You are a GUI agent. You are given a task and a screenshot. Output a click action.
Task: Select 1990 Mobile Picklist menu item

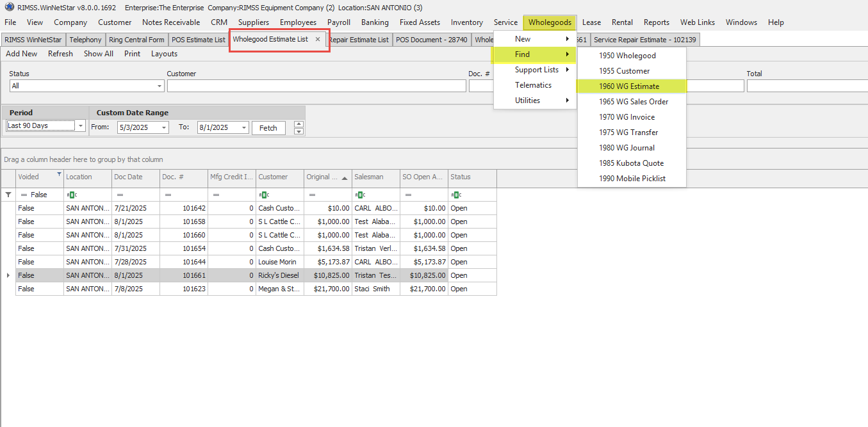(632, 179)
